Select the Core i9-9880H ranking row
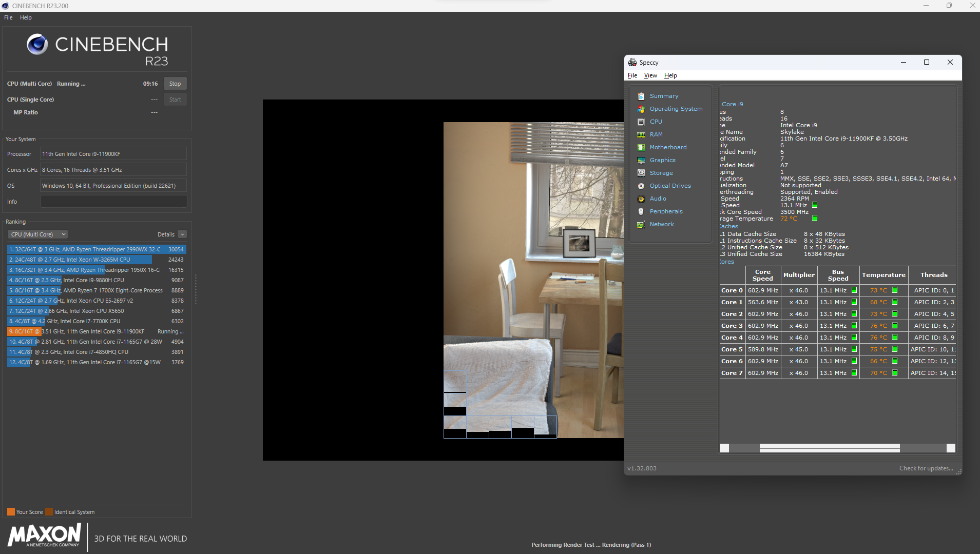980x554 pixels. (97, 280)
